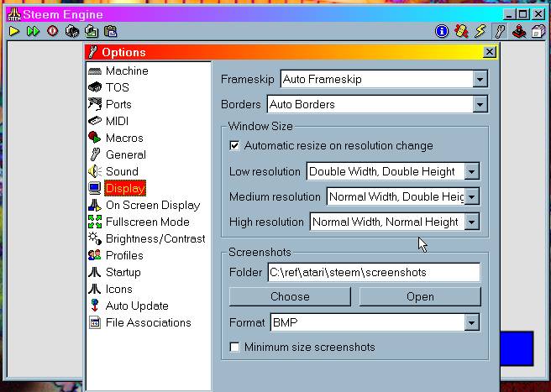The width and height of the screenshot is (551, 392).
Task: Close the Options dialog
Action: 490,52
